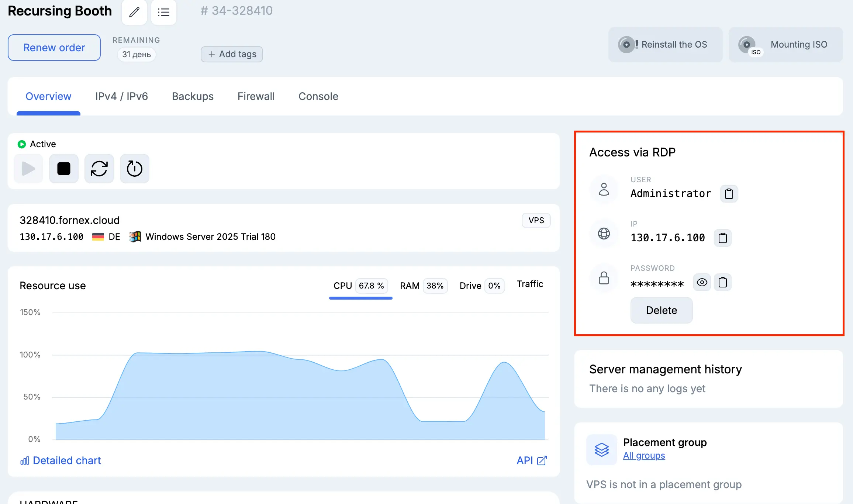Click the pencil edit name icon
Screen dimensions: 853x504
pyautogui.click(x=134, y=12)
